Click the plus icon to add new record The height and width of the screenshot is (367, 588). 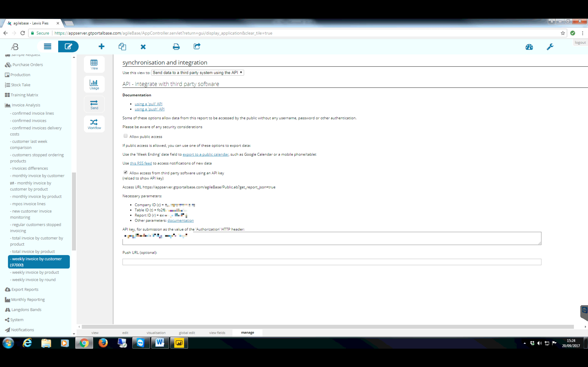tap(101, 46)
